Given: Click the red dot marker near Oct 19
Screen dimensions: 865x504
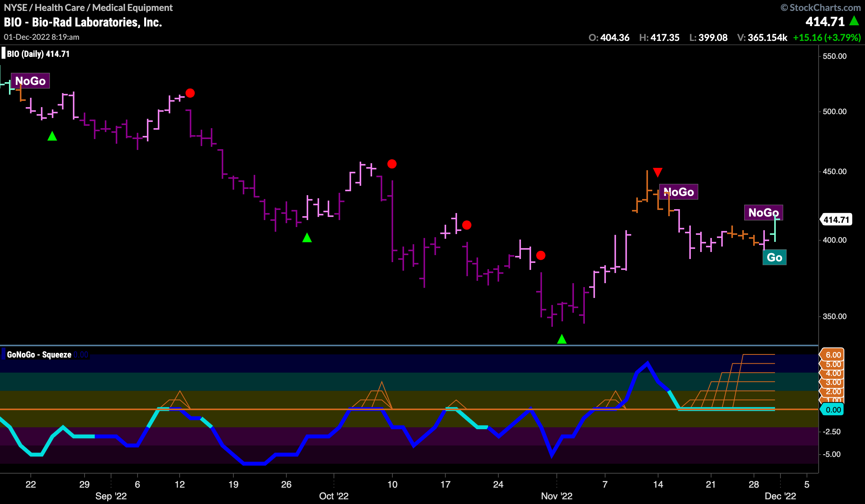Looking at the screenshot, I should [x=467, y=225].
